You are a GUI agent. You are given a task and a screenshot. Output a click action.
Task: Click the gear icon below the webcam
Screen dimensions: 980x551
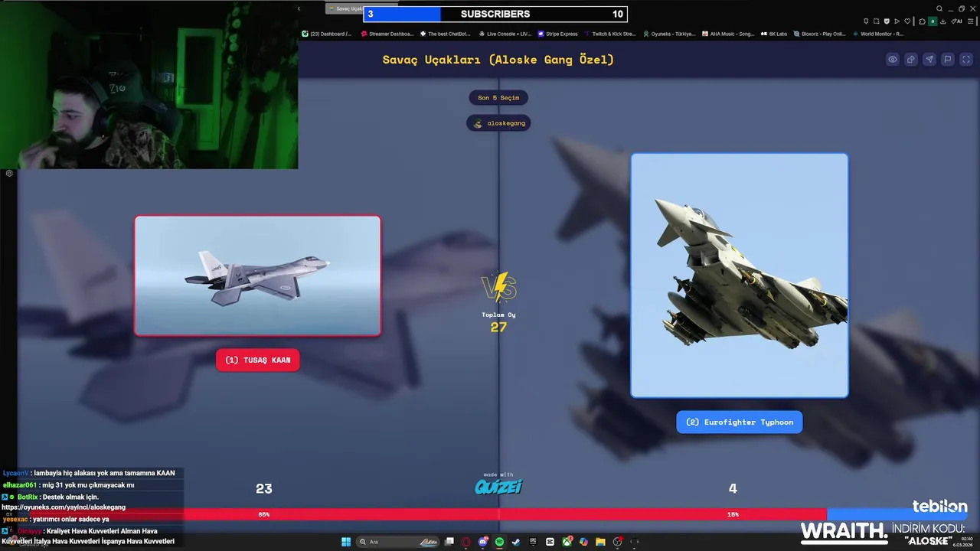coord(9,174)
